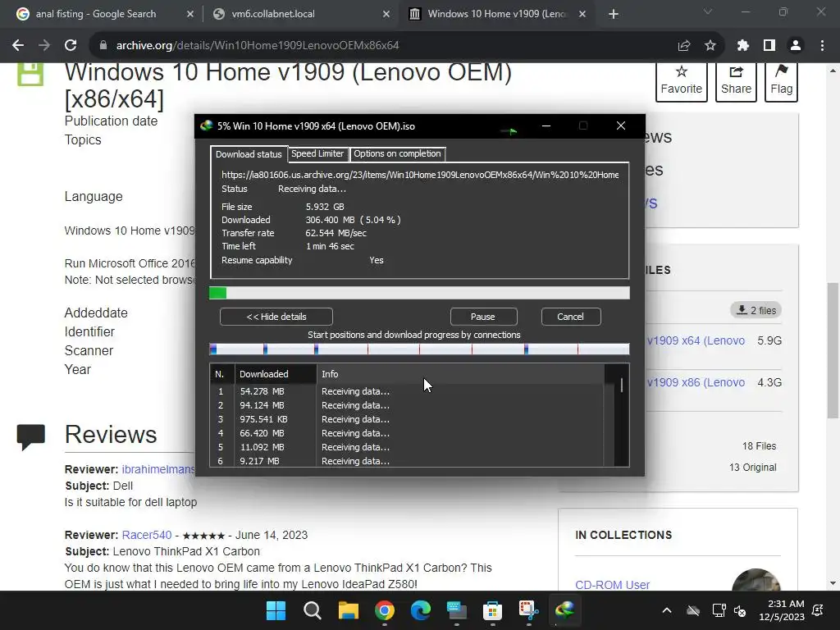Click the Downloaded column header
The height and width of the screenshot is (630, 840).
pyautogui.click(x=276, y=374)
